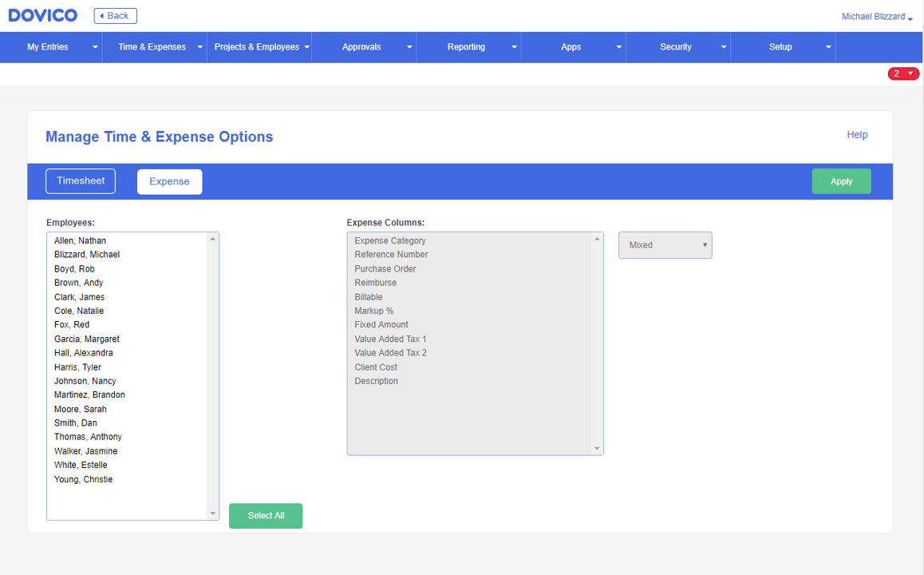
Task: Select employee Fox, Red
Action: [x=71, y=324]
